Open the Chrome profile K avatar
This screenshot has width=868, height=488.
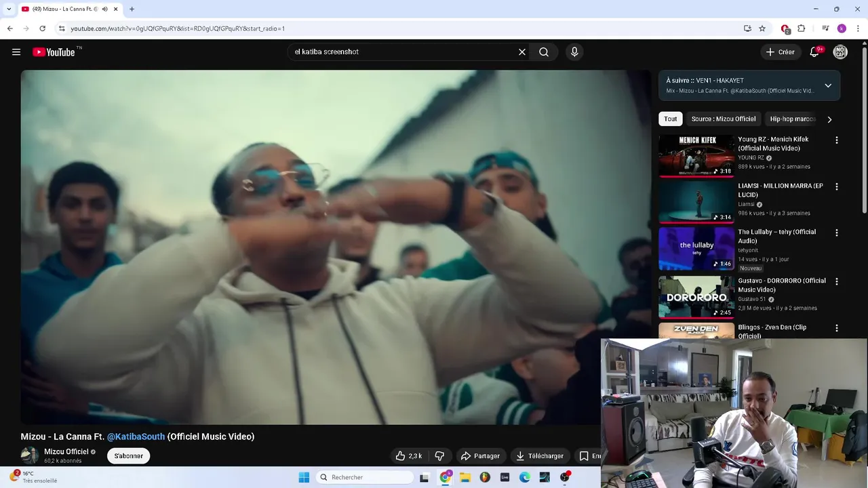point(842,28)
